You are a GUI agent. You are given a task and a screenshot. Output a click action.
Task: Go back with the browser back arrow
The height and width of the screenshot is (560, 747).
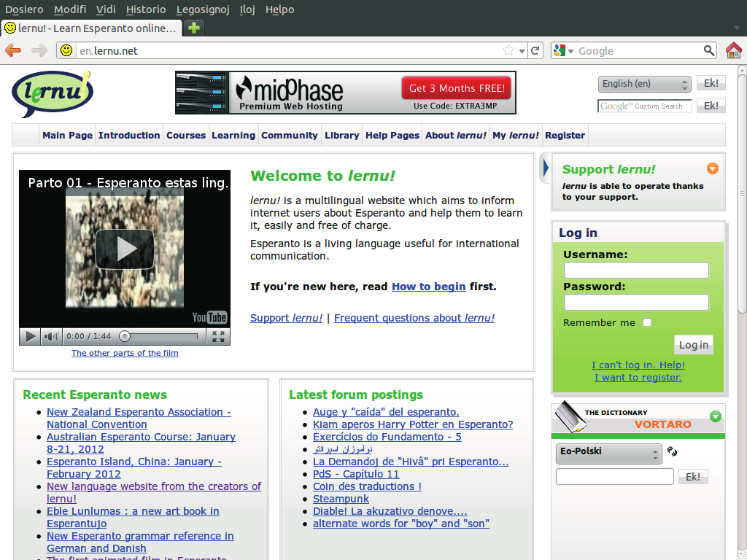pos(13,50)
